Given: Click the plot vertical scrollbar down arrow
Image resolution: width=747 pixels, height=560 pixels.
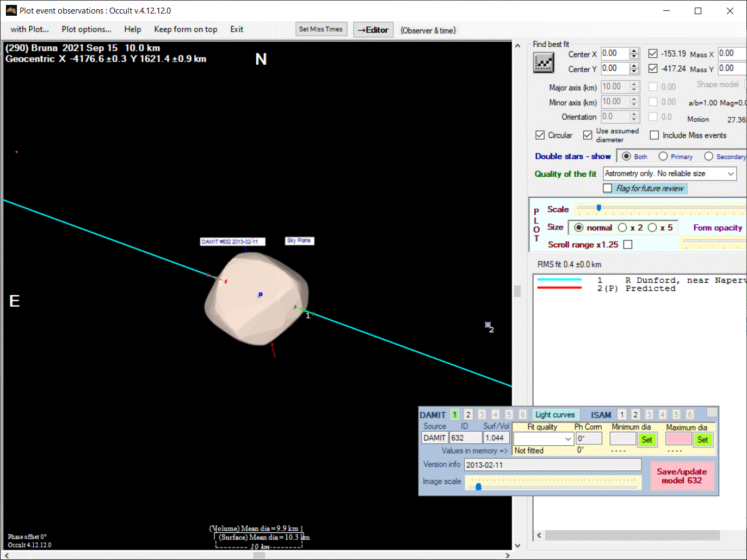Looking at the screenshot, I should 517,545.
